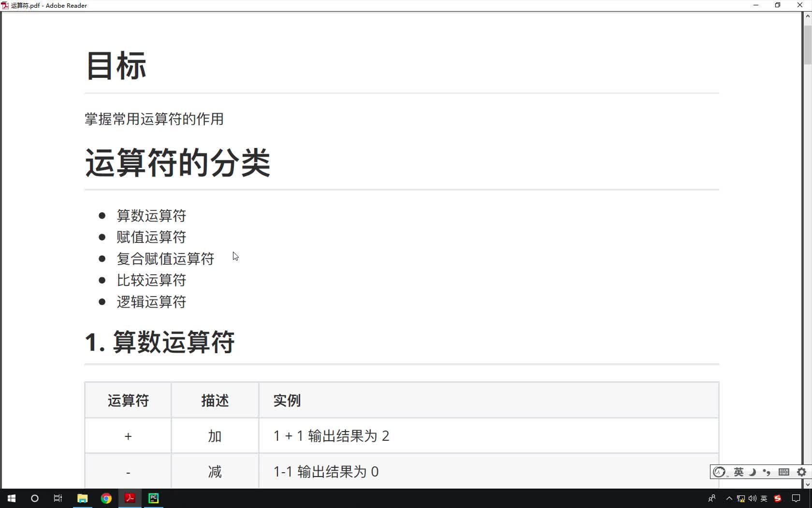Click the bullet item 逻辑运算符

[151, 302]
